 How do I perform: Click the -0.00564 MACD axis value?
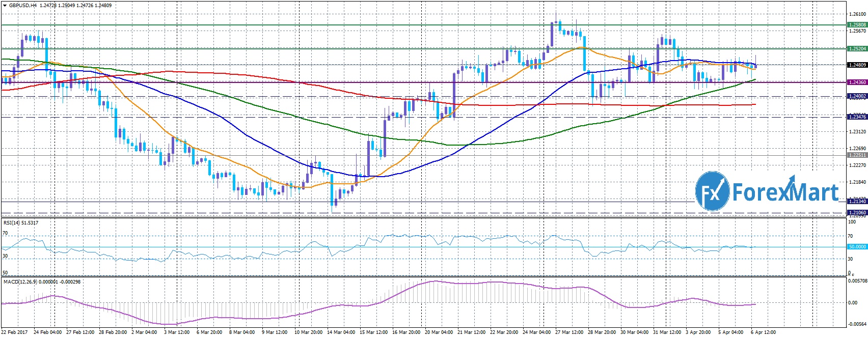click(x=857, y=324)
